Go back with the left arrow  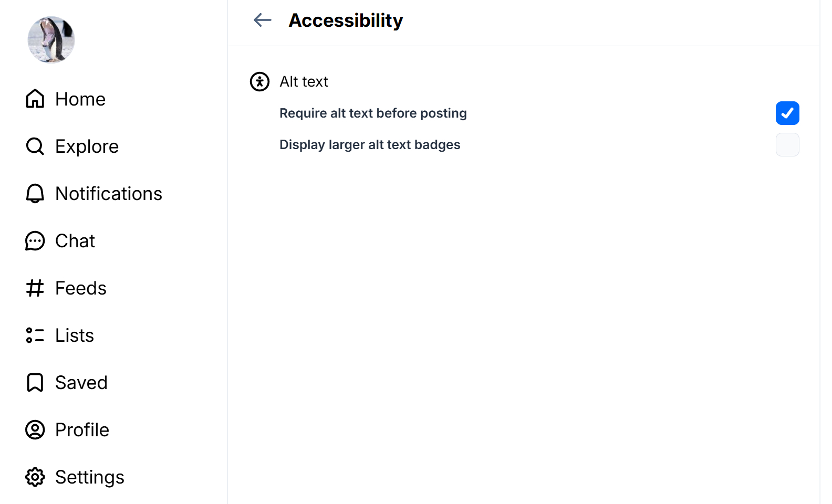263,20
